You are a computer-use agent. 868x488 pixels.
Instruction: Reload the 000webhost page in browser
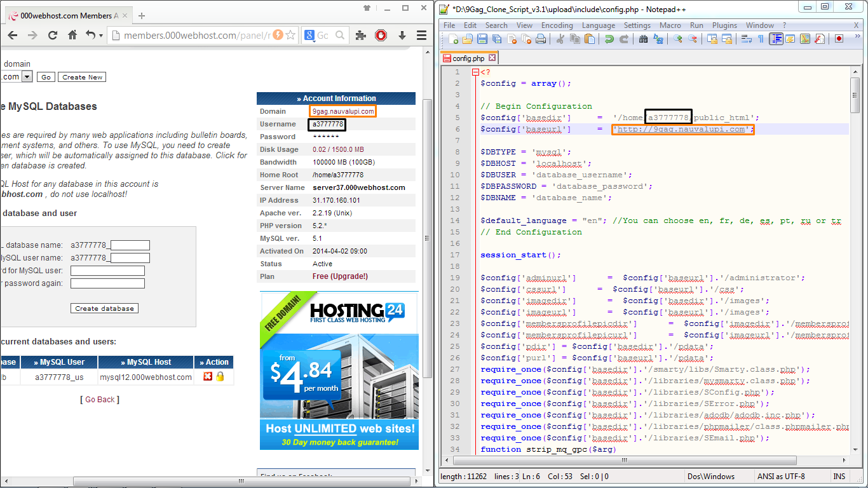click(53, 36)
